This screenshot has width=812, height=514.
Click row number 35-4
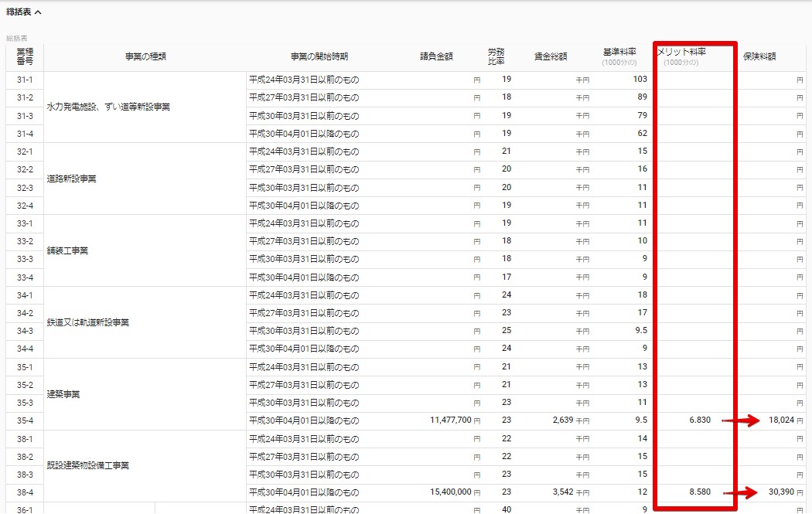pos(25,420)
